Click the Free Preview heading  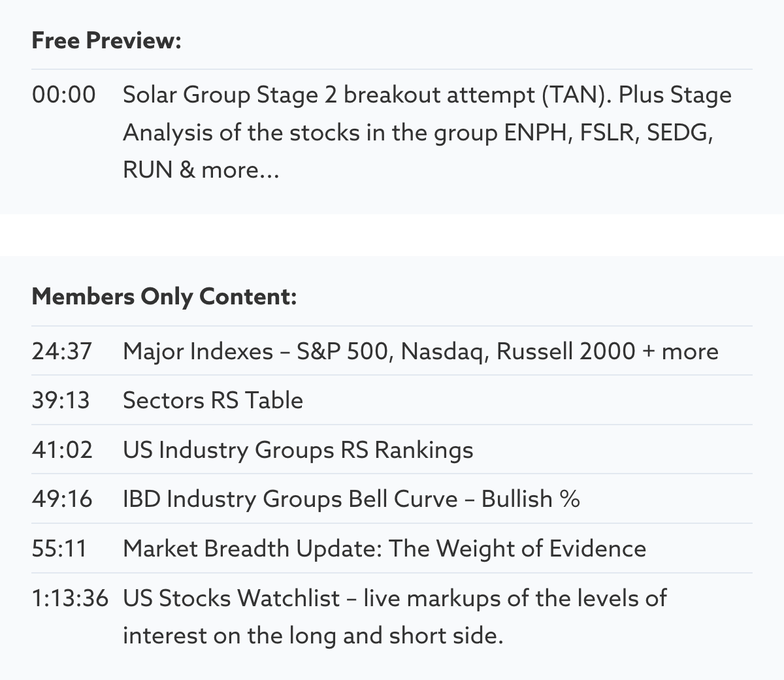[x=106, y=40]
